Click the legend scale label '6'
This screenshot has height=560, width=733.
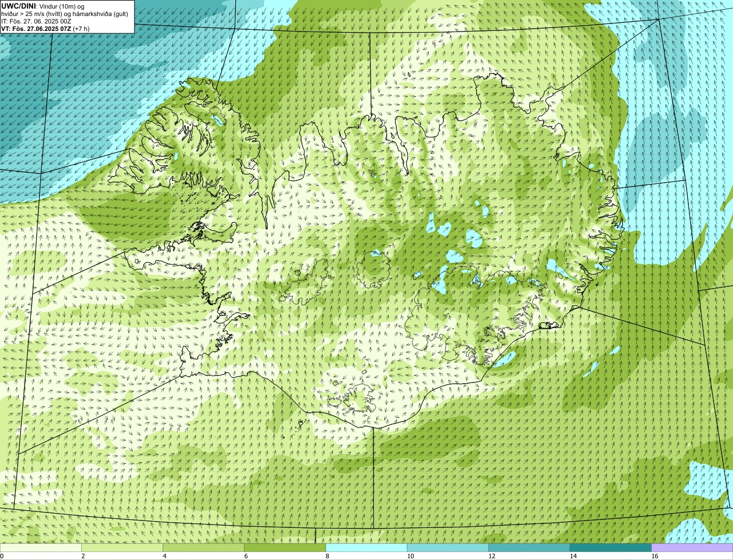(x=246, y=556)
